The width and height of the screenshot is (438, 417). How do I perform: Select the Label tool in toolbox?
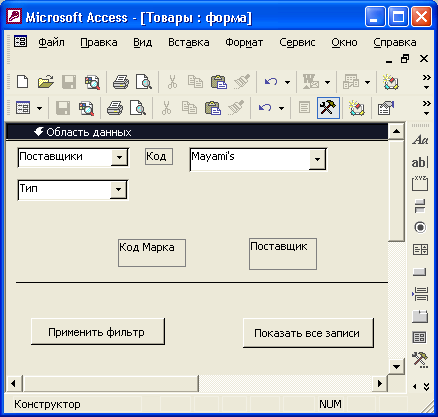click(420, 140)
